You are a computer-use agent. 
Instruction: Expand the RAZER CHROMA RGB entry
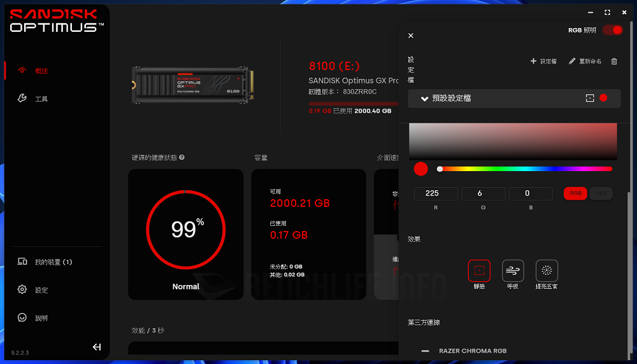425,351
